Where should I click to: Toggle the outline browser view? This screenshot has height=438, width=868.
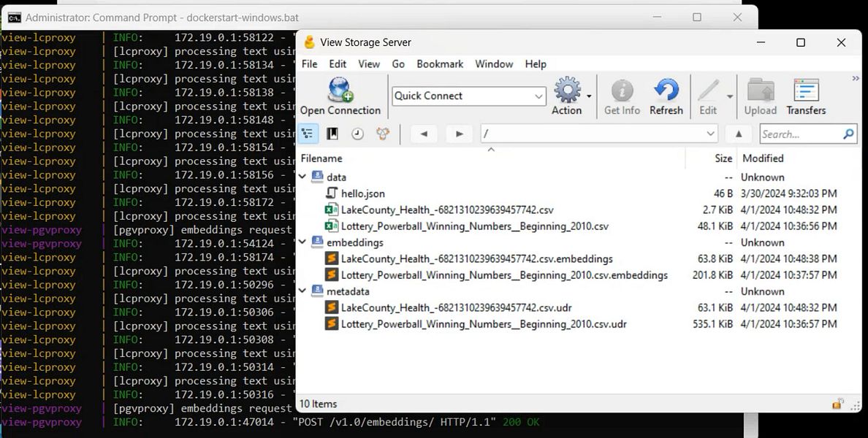308,134
